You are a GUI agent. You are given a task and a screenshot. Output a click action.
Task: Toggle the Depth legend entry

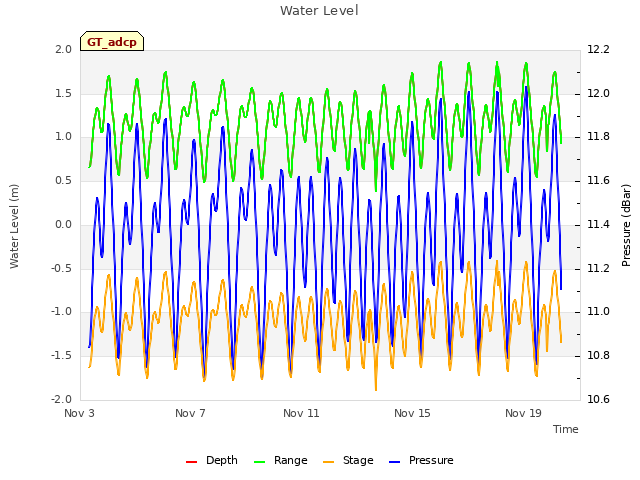tap(211, 460)
